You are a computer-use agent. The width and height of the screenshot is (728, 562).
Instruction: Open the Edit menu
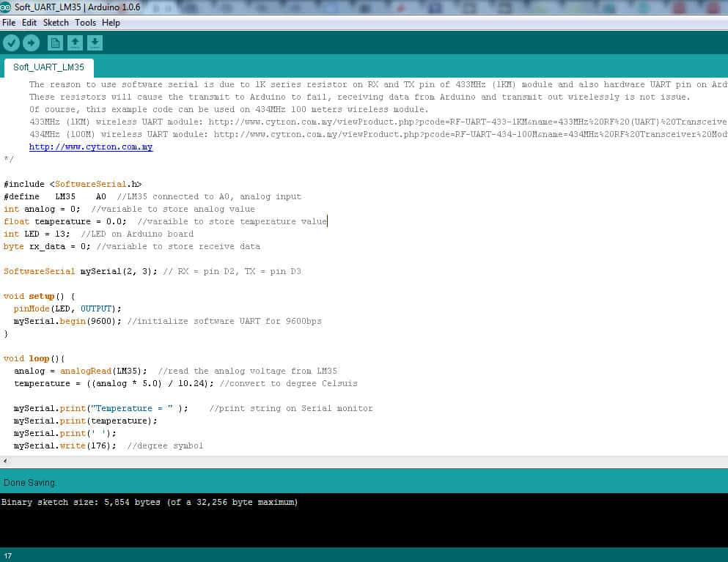[x=29, y=23]
